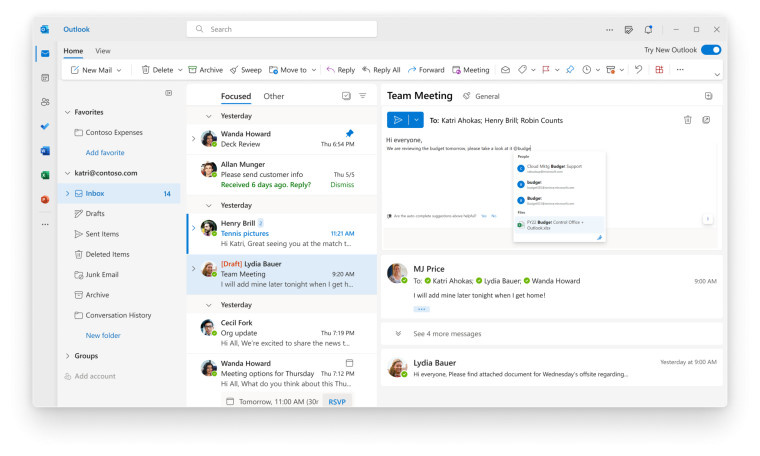Launch Word from the left rail
The image size is (760, 456).
coord(45,151)
